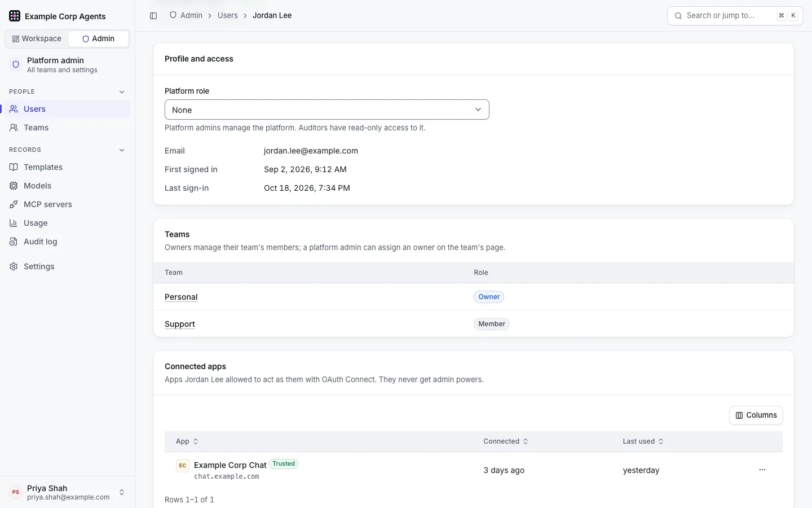Sort the table by Last used column

point(643,441)
